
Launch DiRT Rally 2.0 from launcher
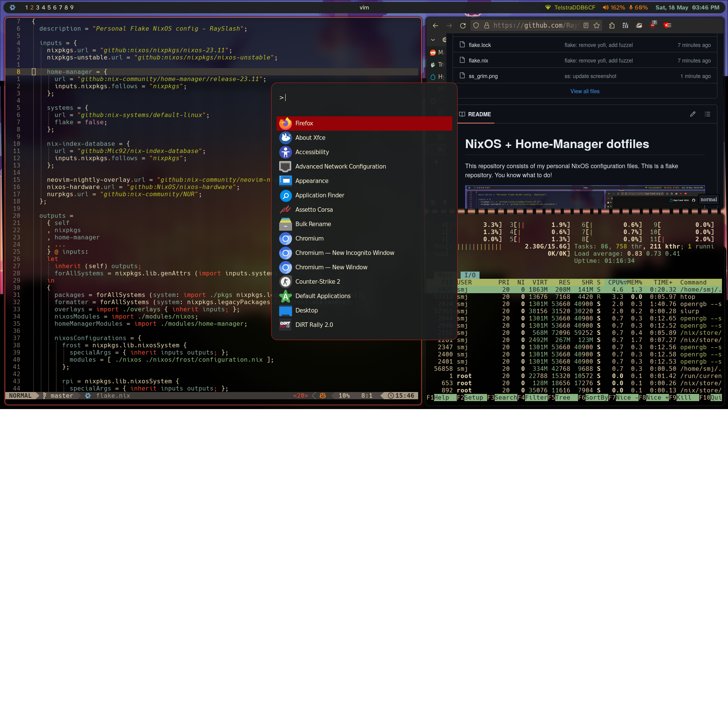[364, 325]
